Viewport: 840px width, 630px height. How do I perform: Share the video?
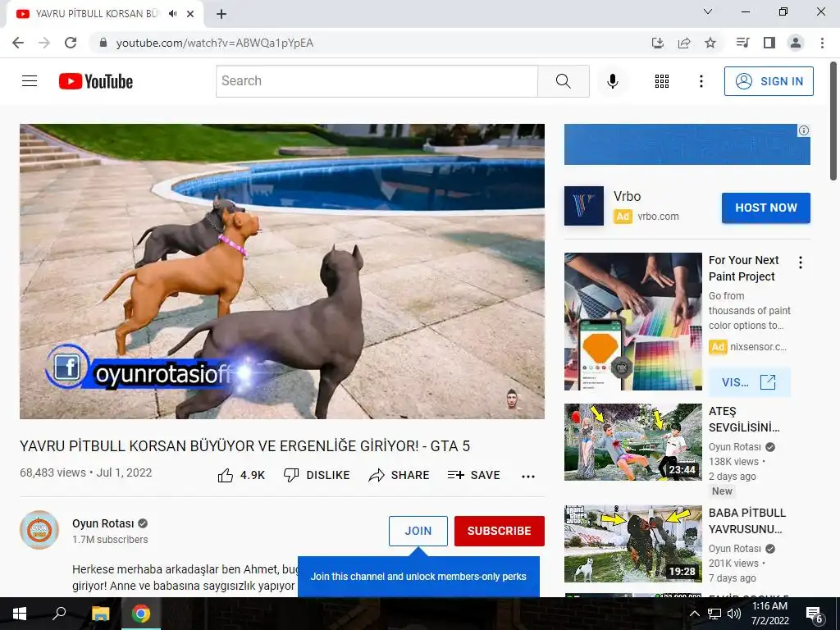[399, 475]
